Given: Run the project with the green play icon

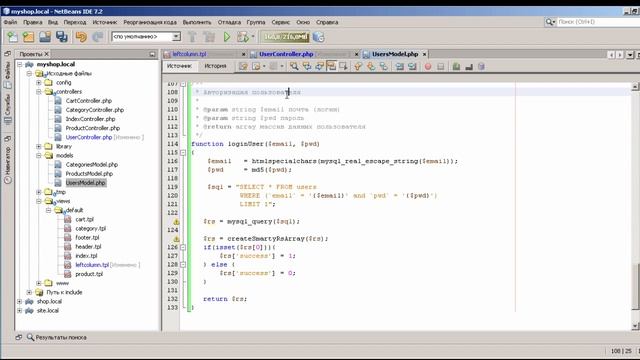Looking at the screenshot, I should 227,37.
